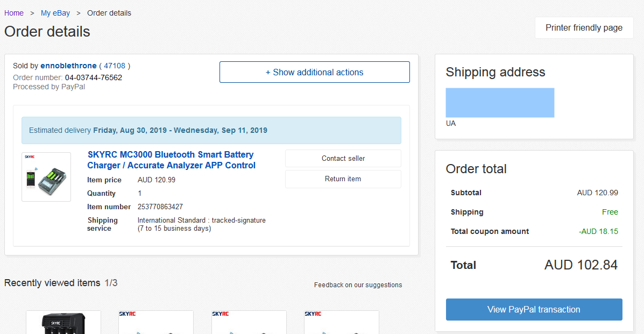This screenshot has width=644, height=334.
Task: Go to the Home breadcrumb link
Action: 14,13
